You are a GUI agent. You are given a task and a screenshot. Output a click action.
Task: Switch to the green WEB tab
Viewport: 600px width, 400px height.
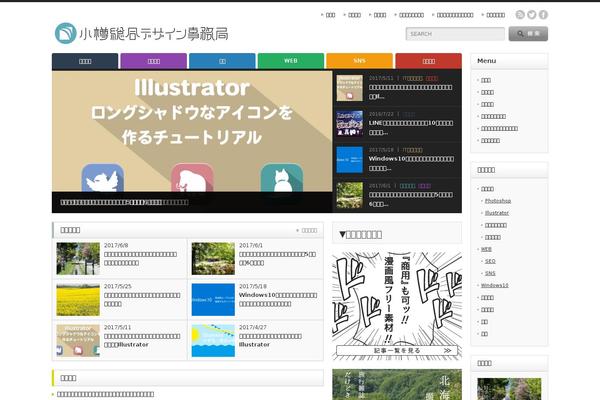pos(291,61)
